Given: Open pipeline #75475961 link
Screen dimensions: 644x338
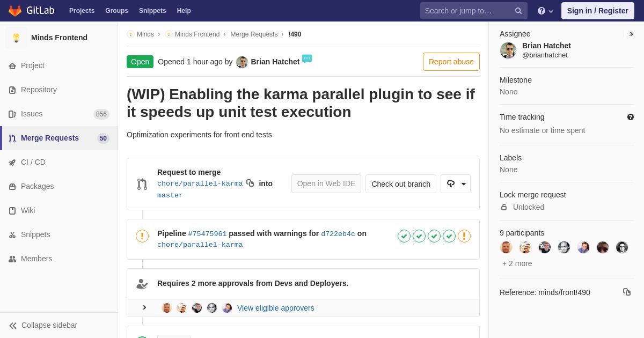Looking at the screenshot, I should (207, 234).
